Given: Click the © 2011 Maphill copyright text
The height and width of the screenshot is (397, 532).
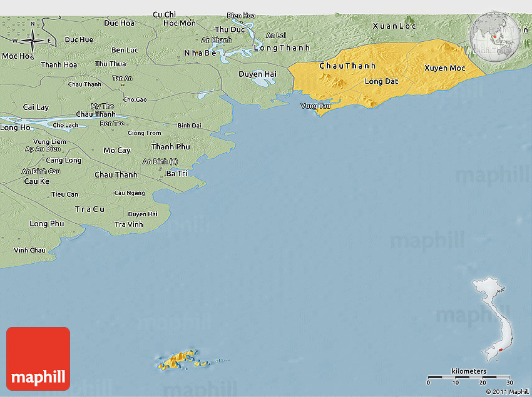Looking at the screenshot, I should pyautogui.click(x=507, y=391).
